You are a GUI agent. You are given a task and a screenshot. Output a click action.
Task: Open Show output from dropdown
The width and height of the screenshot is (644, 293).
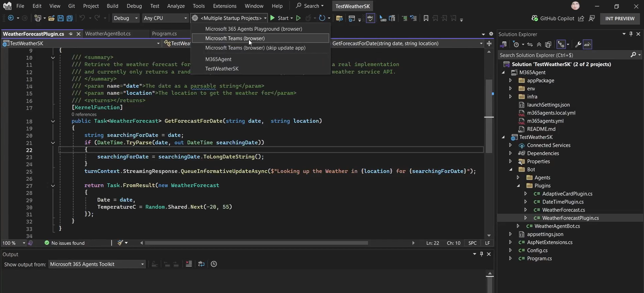(97, 264)
